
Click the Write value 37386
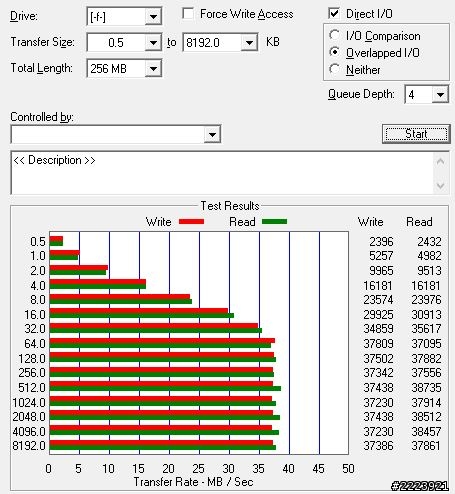coord(378,445)
